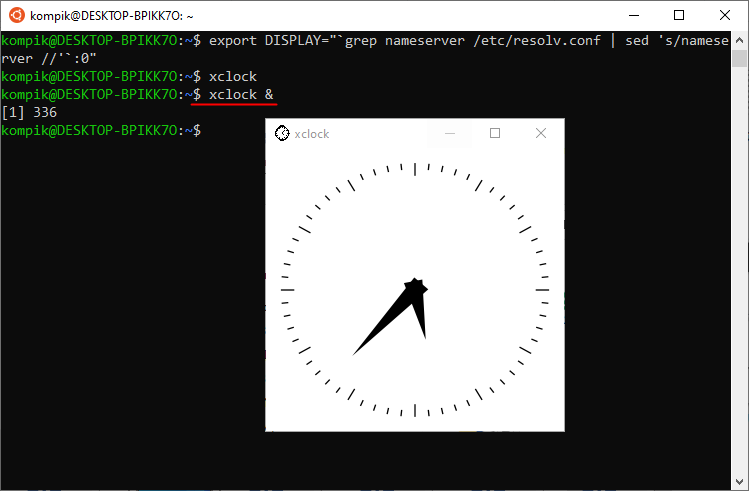Click the terminal vertical scrollbar thumb
Viewport: 749px width, 491px height.
(x=739, y=58)
